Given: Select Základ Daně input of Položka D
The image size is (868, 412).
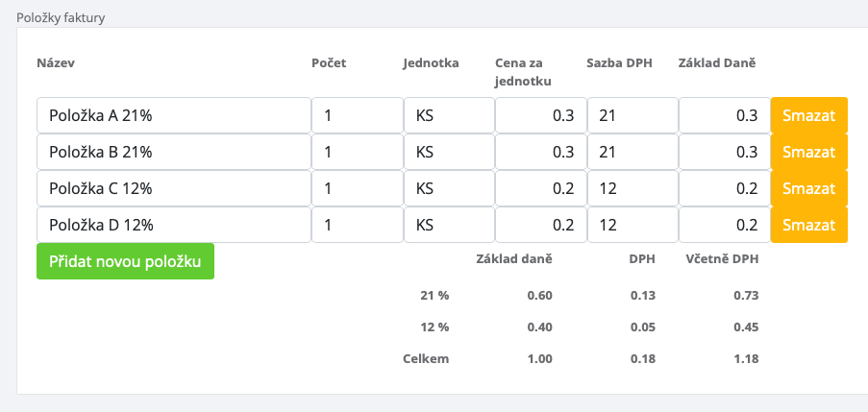Looking at the screenshot, I should point(724,225).
